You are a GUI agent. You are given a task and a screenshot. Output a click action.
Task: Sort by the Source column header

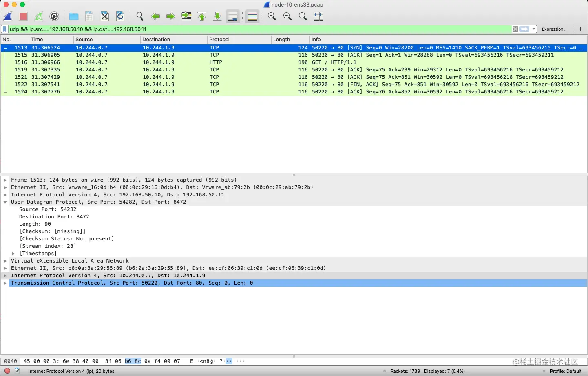click(107, 39)
